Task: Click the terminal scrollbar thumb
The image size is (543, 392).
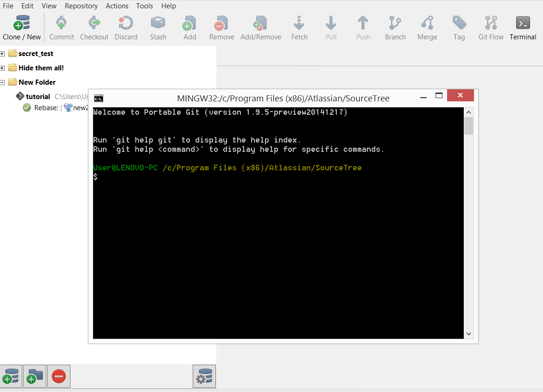Action: [468, 126]
